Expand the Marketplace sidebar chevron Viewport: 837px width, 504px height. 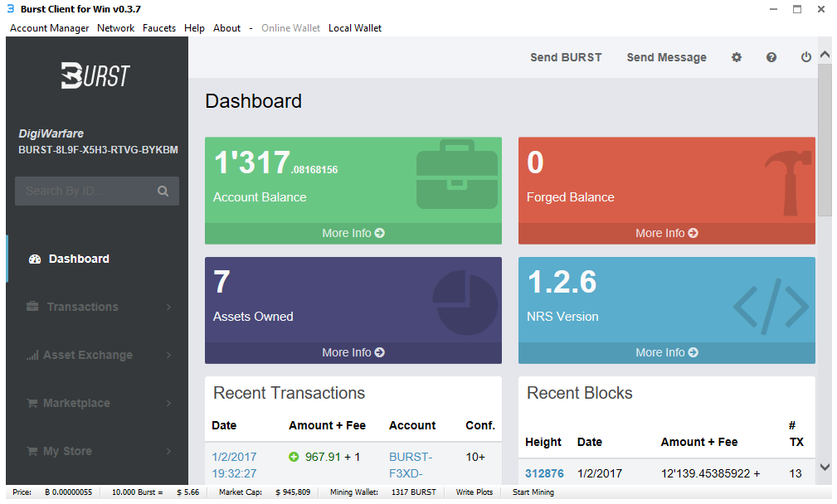pyautogui.click(x=168, y=403)
